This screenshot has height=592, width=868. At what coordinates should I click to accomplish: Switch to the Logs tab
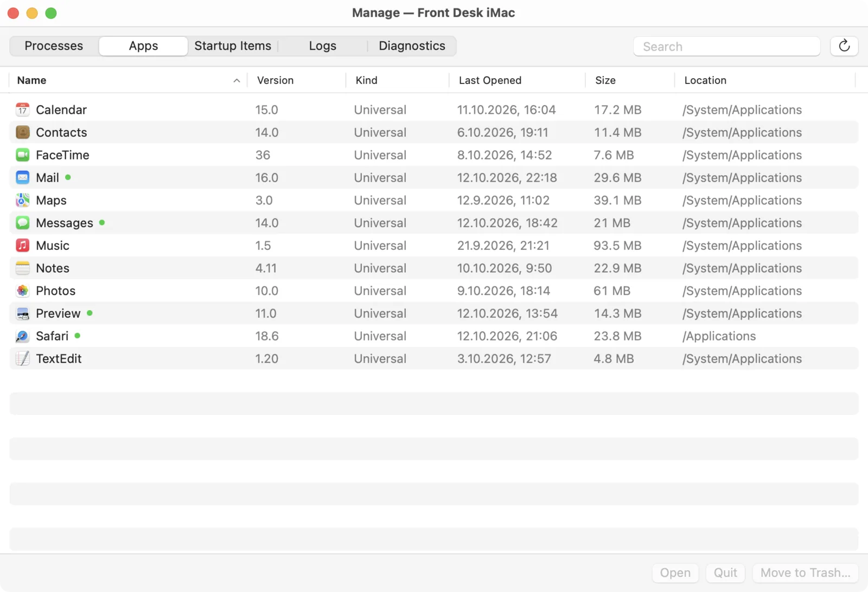point(322,46)
